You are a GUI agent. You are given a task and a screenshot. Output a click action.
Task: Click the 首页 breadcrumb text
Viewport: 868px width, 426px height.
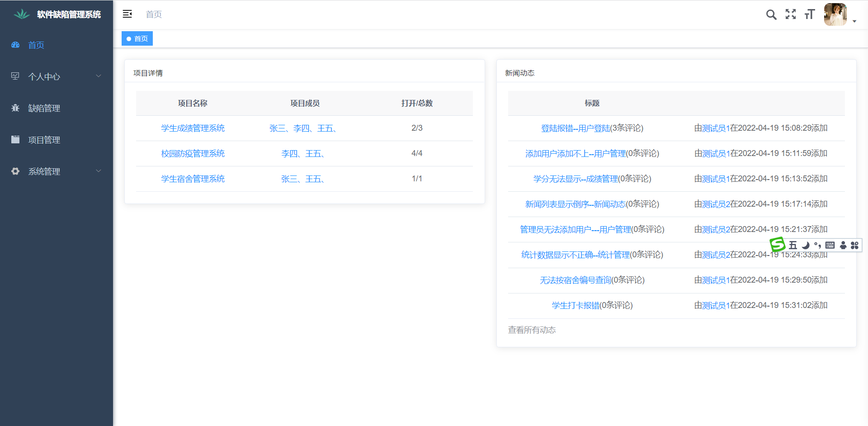click(x=154, y=14)
